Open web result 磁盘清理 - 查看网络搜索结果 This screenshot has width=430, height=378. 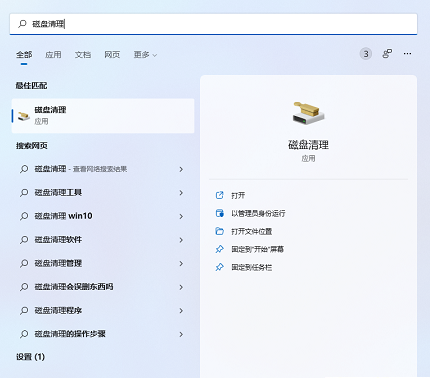pos(103,169)
